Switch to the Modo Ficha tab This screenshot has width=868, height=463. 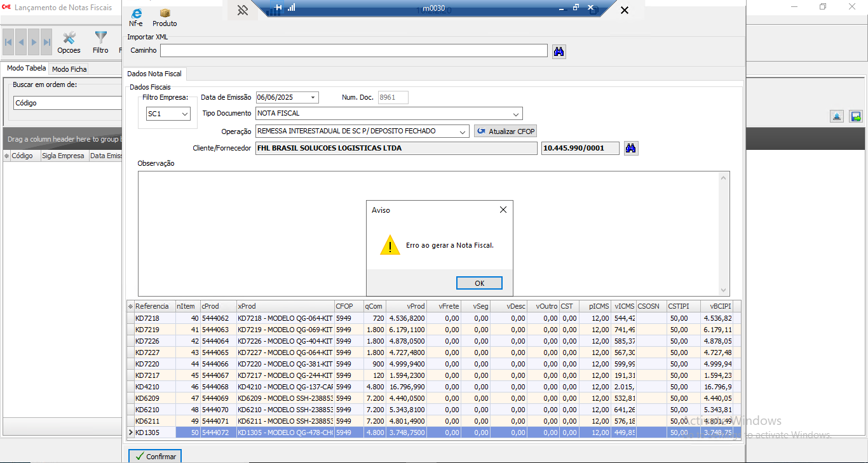point(69,69)
